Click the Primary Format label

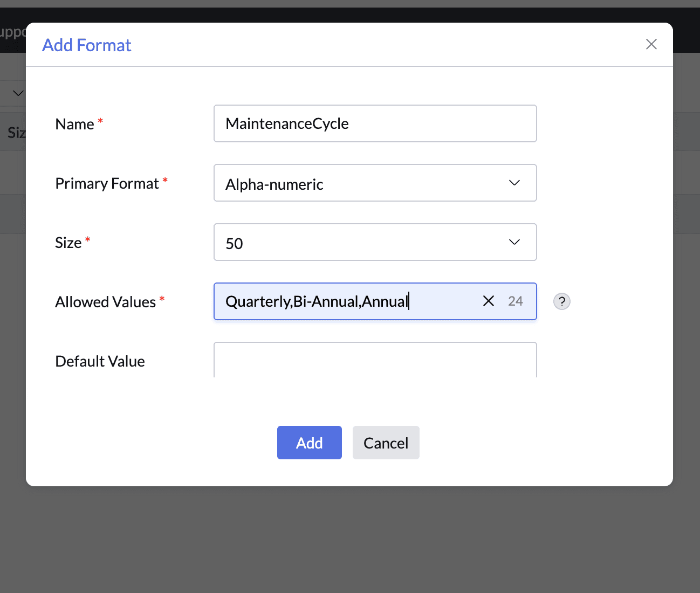click(x=107, y=183)
